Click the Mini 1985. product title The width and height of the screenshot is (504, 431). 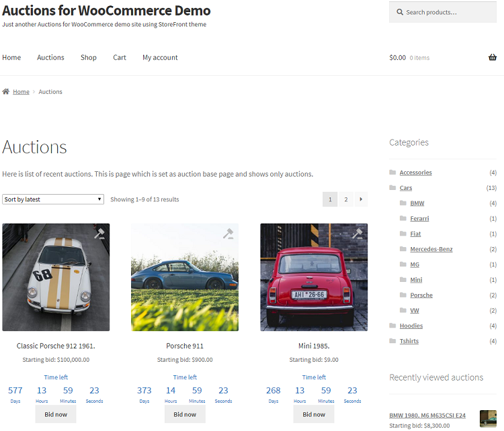[x=314, y=346]
